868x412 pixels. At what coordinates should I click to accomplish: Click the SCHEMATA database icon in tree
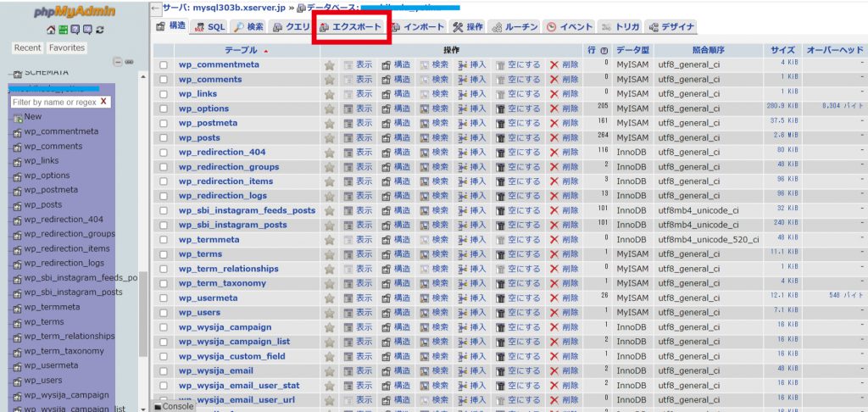pos(18,73)
